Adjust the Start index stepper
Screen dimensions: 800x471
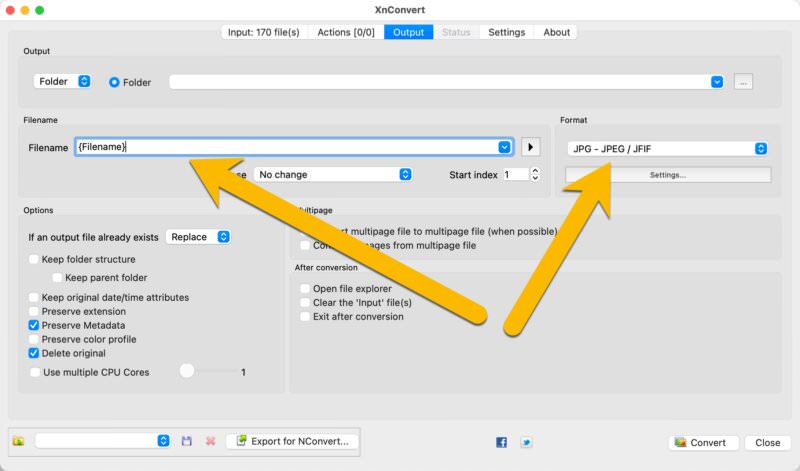[x=535, y=175]
